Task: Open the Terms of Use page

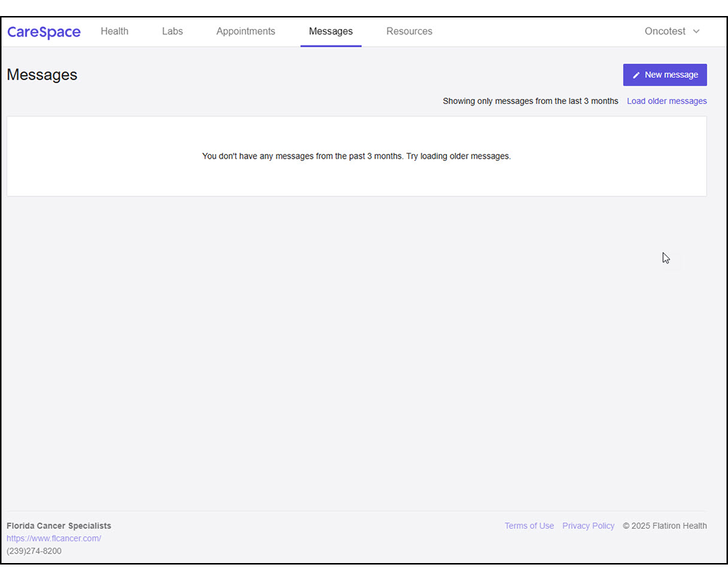Action: point(529,525)
